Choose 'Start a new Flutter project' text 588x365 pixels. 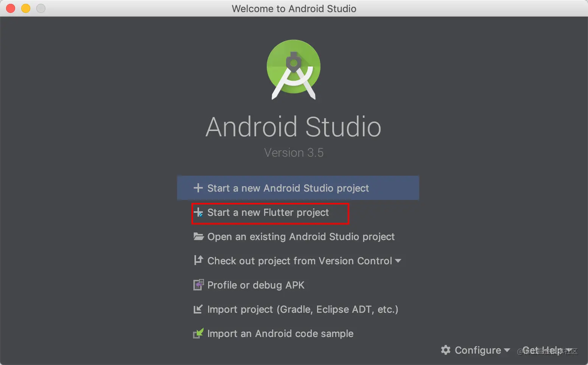(268, 212)
